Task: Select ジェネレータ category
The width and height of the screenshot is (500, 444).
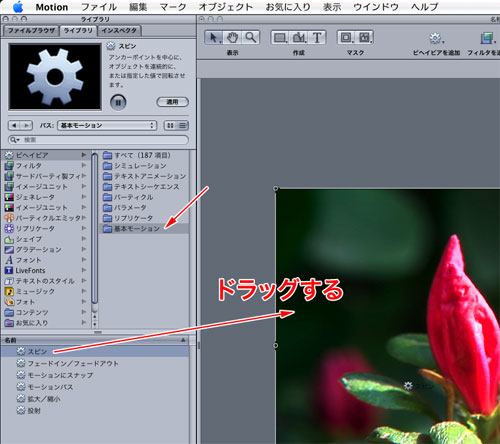Action: (x=46, y=197)
